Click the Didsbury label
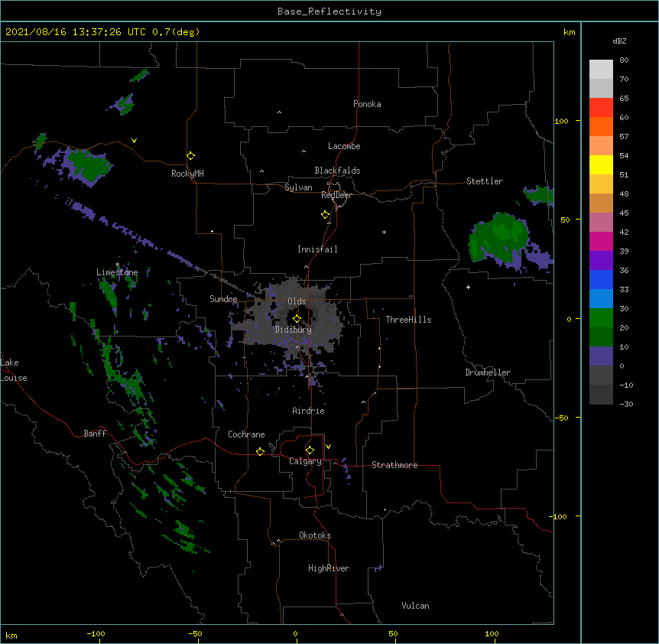 (x=294, y=330)
